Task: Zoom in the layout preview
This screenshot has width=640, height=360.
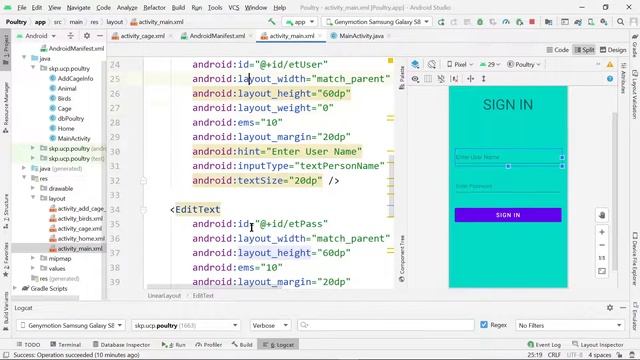Action: point(602,232)
